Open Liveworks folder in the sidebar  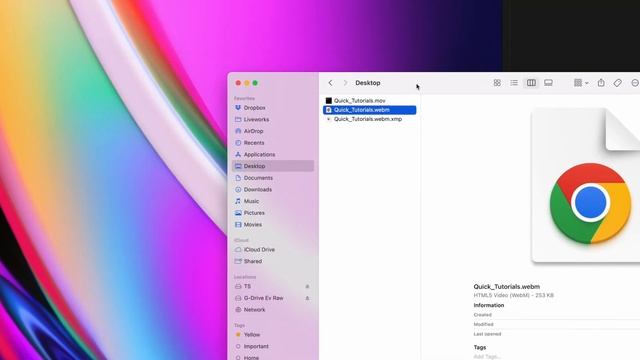(273, 120)
